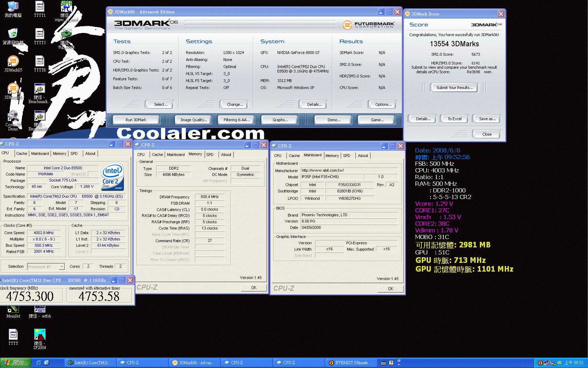Click 3DMark06 taskbar button
The image size is (588, 368).
pos(195,363)
